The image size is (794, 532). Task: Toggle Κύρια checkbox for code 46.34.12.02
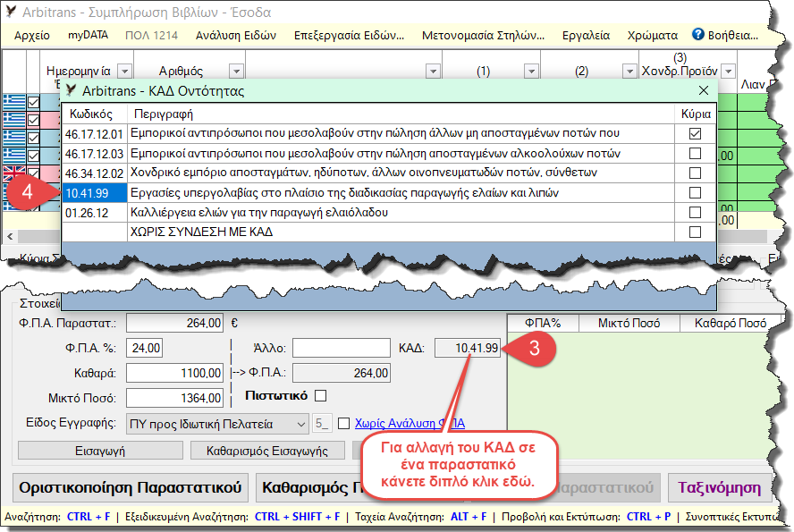(x=696, y=173)
